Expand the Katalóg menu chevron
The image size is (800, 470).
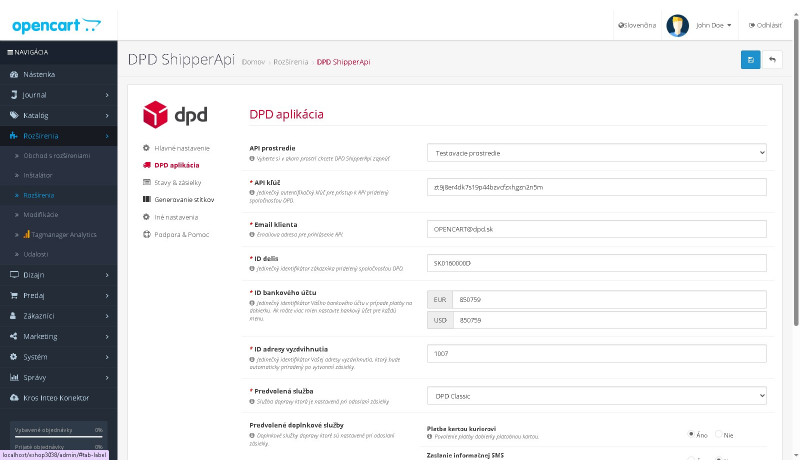pyautogui.click(x=107, y=115)
